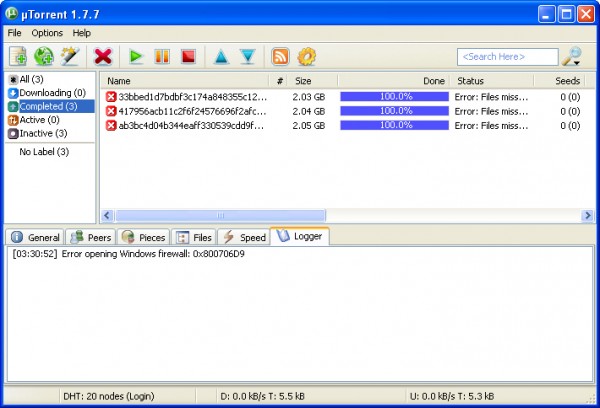Image resolution: width=600 pixels, height=408 pixels.
Task: Switch to the Files tab
Action: [x=194, y=237]
